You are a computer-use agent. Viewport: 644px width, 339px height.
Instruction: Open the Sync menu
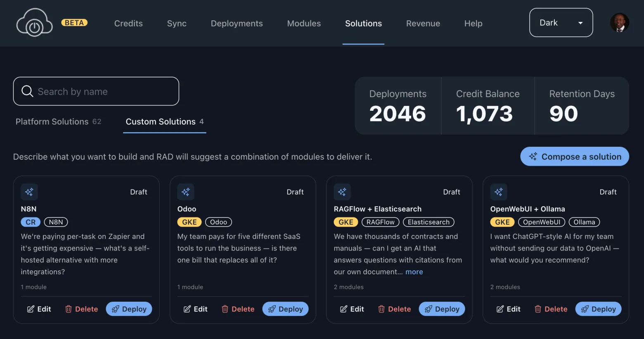coord(177,24)
